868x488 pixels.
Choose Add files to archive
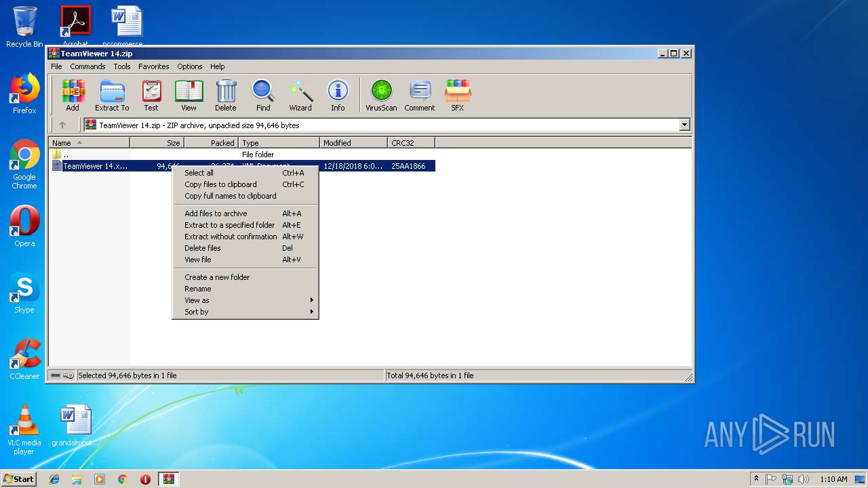(x=245, y=213)
